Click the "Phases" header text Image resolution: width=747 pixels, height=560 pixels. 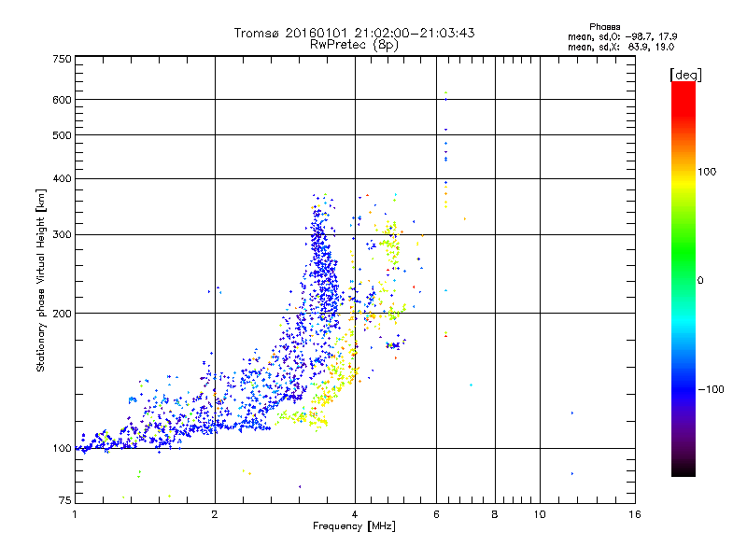[604, 27]
